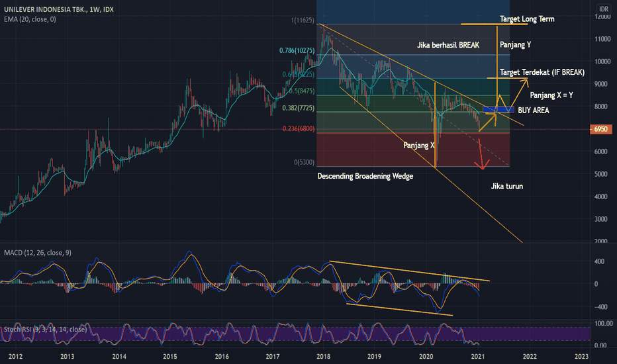This screenshot has width=617, height=364.
Task: Select the 'Jika turun' annotation
Action: pyautogui.click(x=507, y=186)
